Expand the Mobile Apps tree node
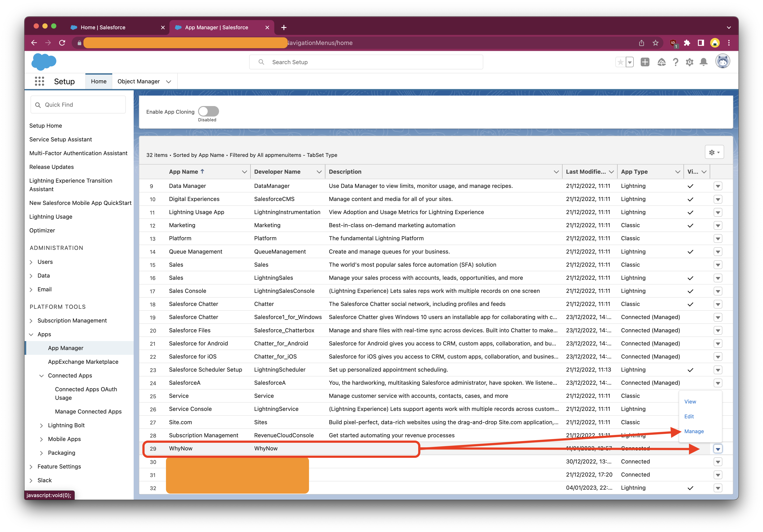 pos(41,439)
